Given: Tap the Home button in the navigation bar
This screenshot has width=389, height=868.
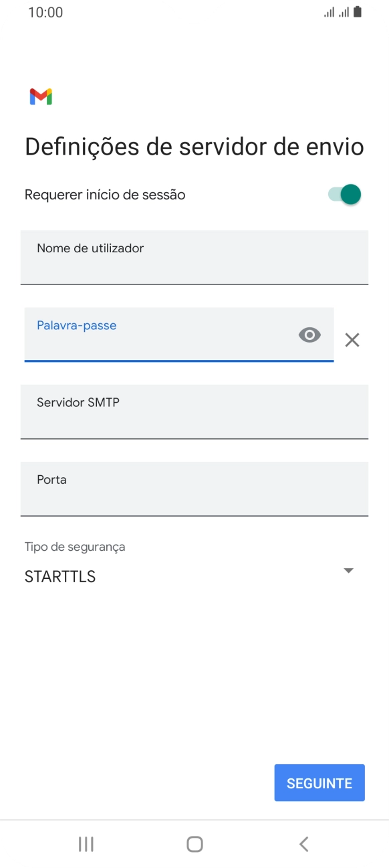Looking at the screenshot, I should pos(194,844).
